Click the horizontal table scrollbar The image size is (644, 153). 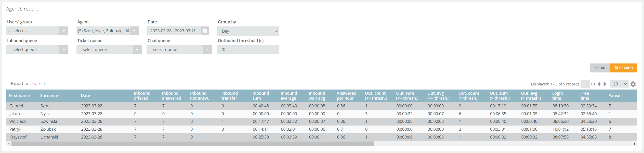coord(193,144)
